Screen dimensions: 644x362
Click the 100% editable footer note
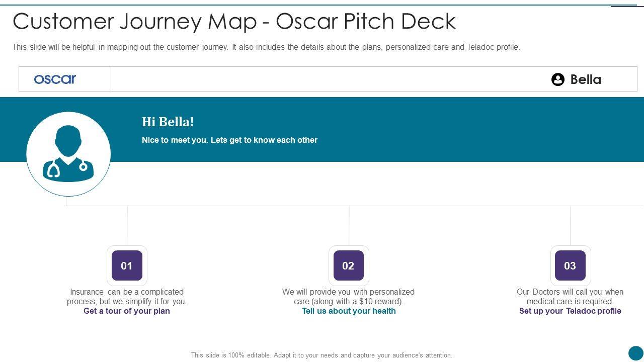coord(321,355)
